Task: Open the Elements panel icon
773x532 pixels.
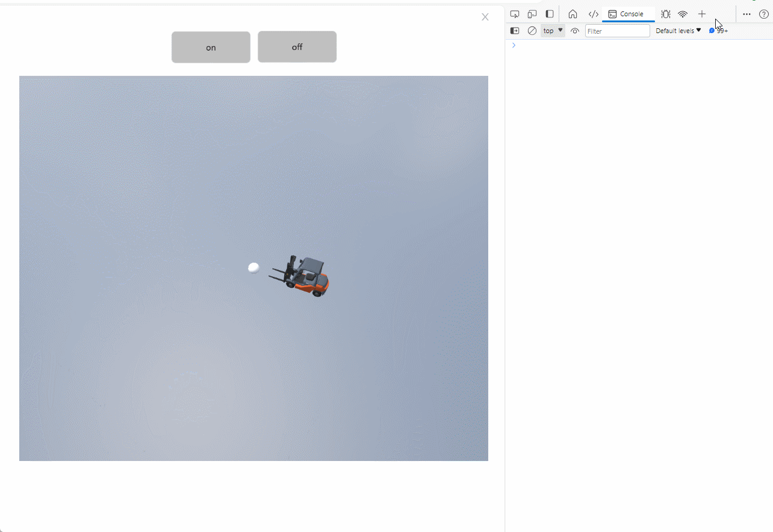Action: (593, 14)
